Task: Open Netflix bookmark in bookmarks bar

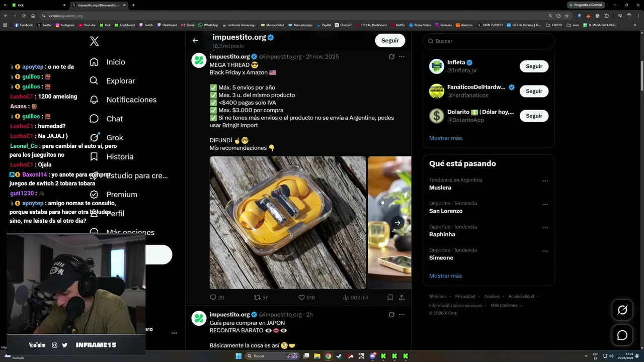Action: click(397, 25)
